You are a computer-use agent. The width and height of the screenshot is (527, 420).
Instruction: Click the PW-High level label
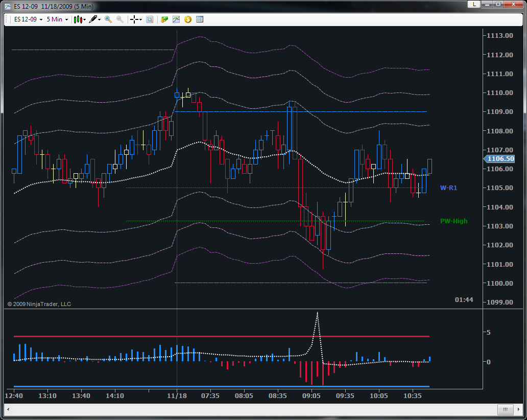[454, 221]
